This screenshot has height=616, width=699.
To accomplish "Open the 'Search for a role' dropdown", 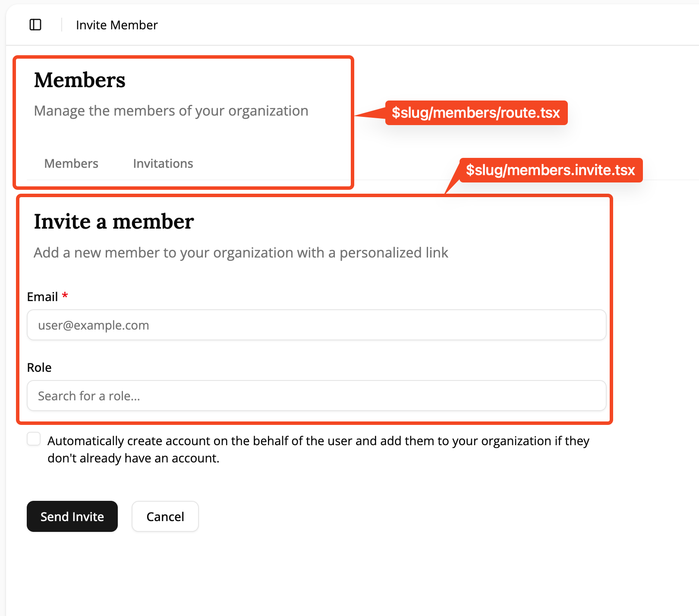I will 316,396.
